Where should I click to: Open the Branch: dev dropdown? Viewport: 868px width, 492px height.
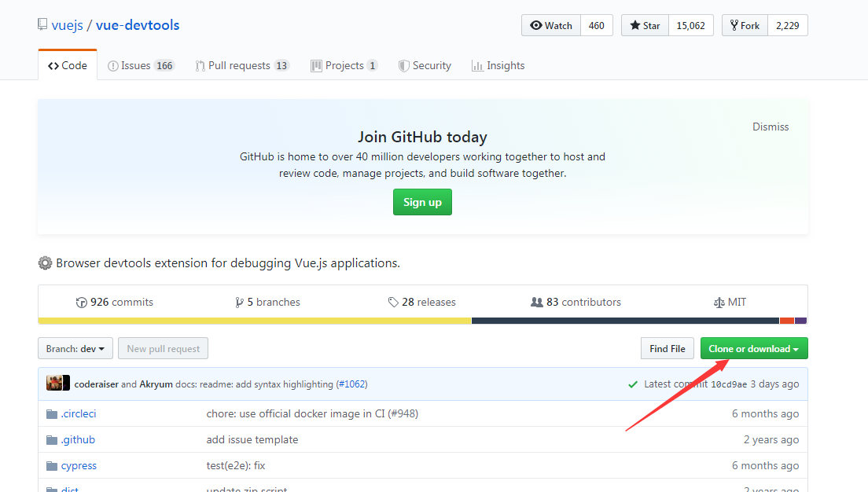click(x=75, y=349)
